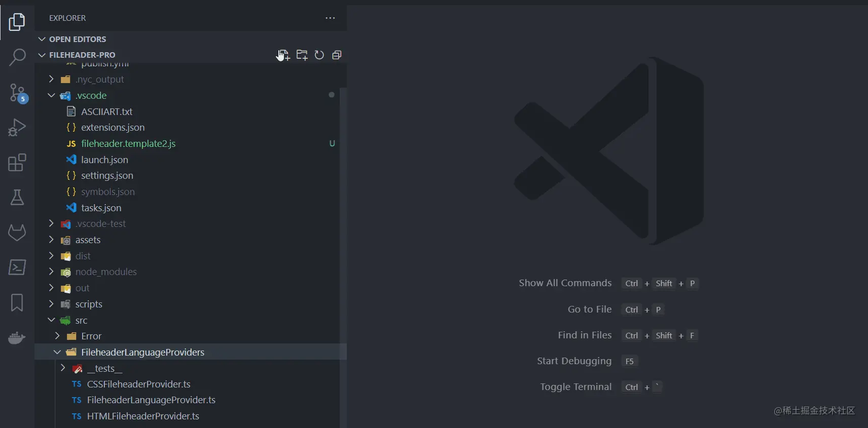Open the Testing flask view
Screen dimensions: 868x428
point(17,198)
